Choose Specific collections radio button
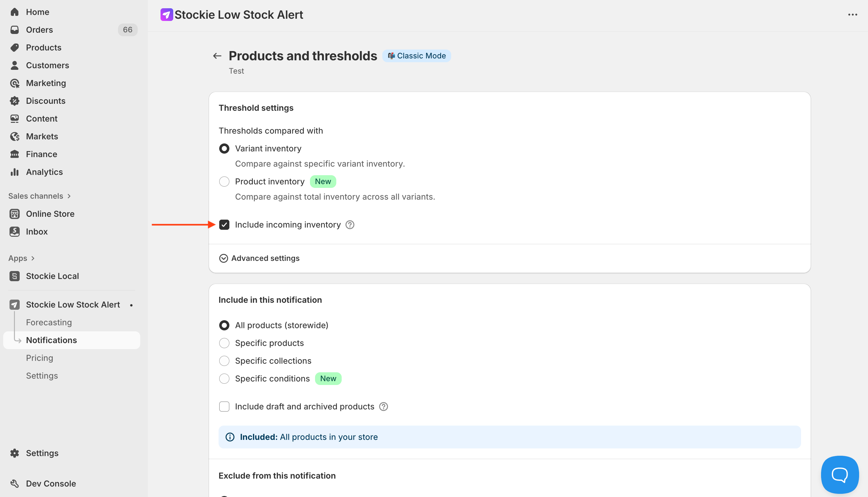This screenshot has height=497, width=868. click(224, 361)
